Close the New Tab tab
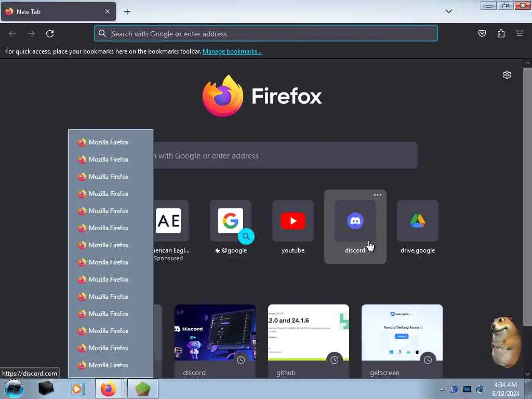Viewport: 532px width, 399px height. pyautogui.click(x=107, y=11)
